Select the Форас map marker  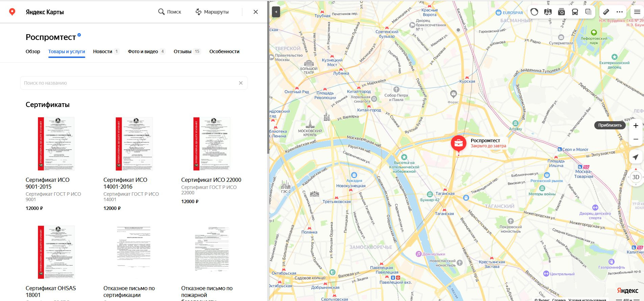[454, 94]
